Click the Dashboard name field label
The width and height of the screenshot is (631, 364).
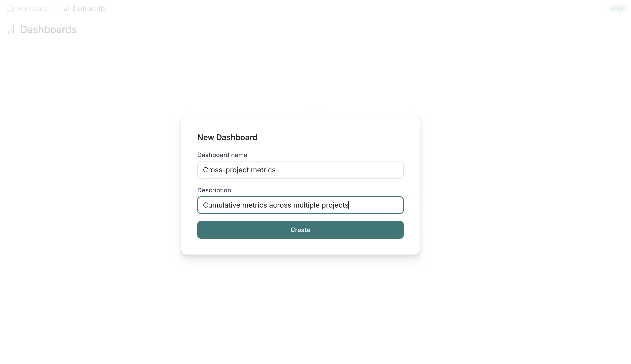[222, 155]
